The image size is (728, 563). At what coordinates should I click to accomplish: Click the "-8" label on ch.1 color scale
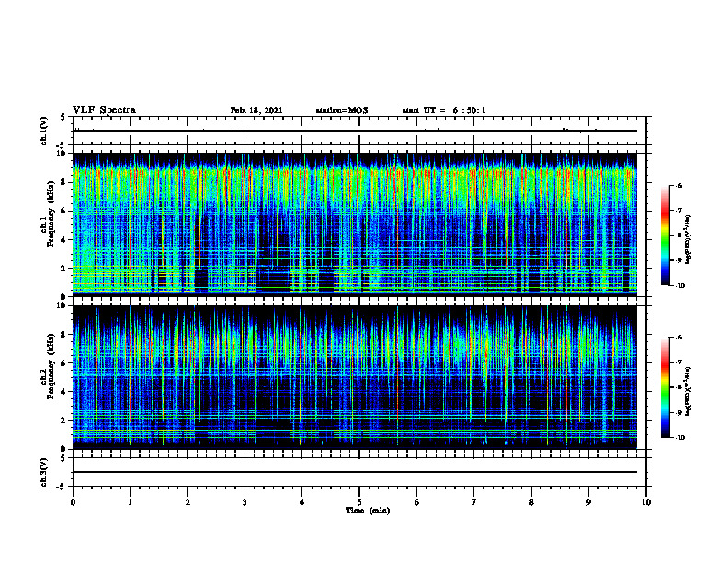tap(677, 236)
